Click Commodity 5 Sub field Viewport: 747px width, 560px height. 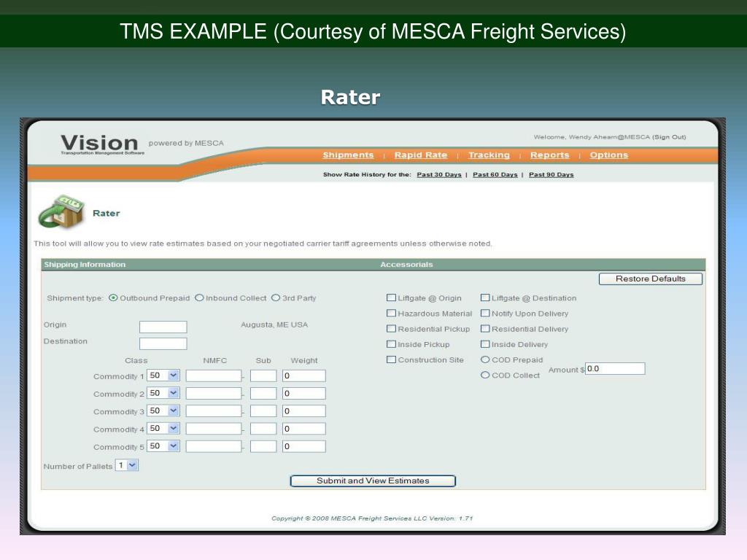pyautogui.click(x=263, y=447)
